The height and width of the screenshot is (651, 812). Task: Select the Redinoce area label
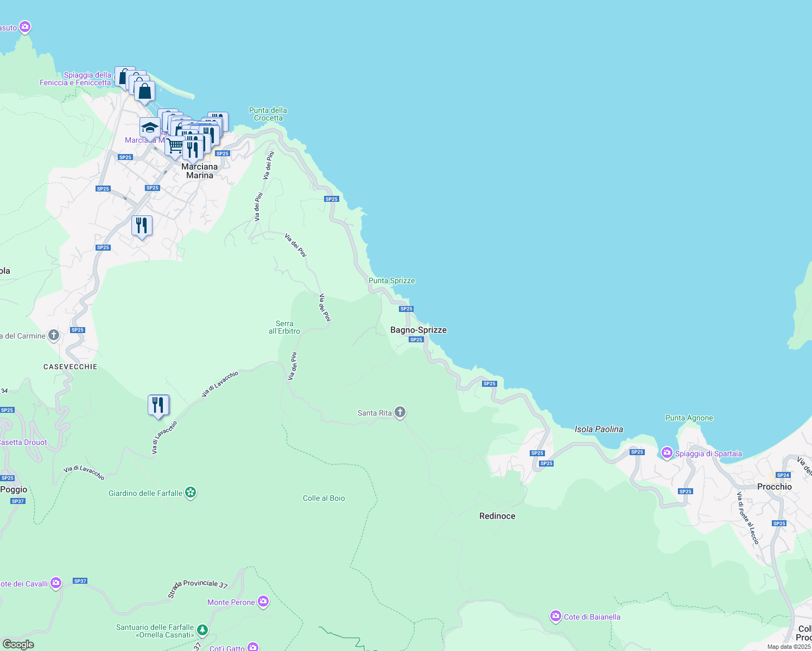click(x=497, y=516)
